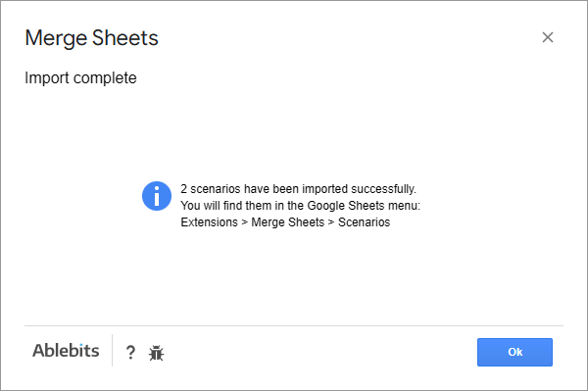Click the X icon at dialog corner
This screenshot has width=588, height=391.
click(548, 37)
